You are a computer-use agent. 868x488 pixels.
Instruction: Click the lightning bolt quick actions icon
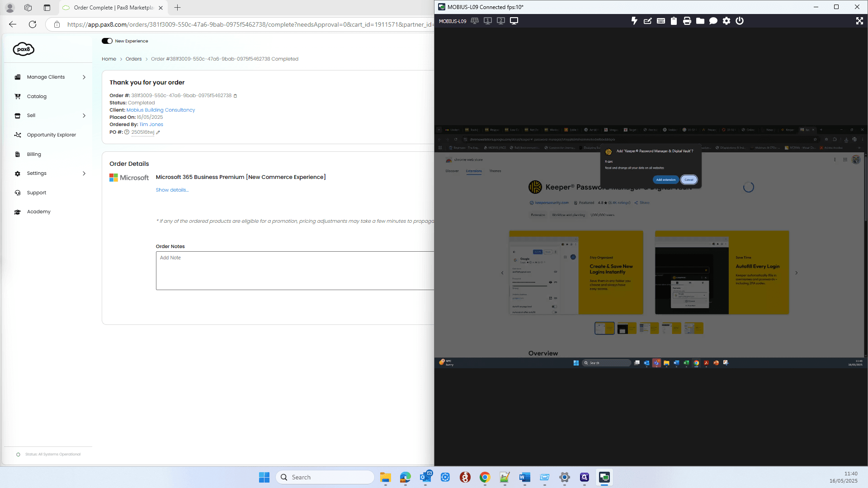coord(634,21)
